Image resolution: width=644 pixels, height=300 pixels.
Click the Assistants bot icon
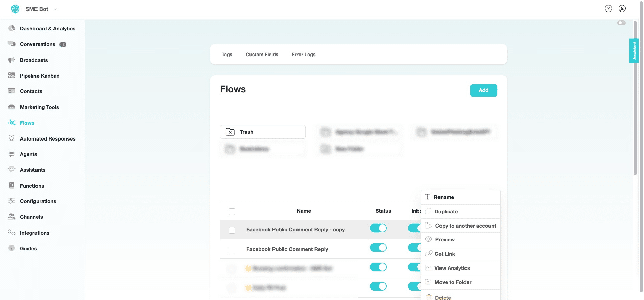coord(11,170)
